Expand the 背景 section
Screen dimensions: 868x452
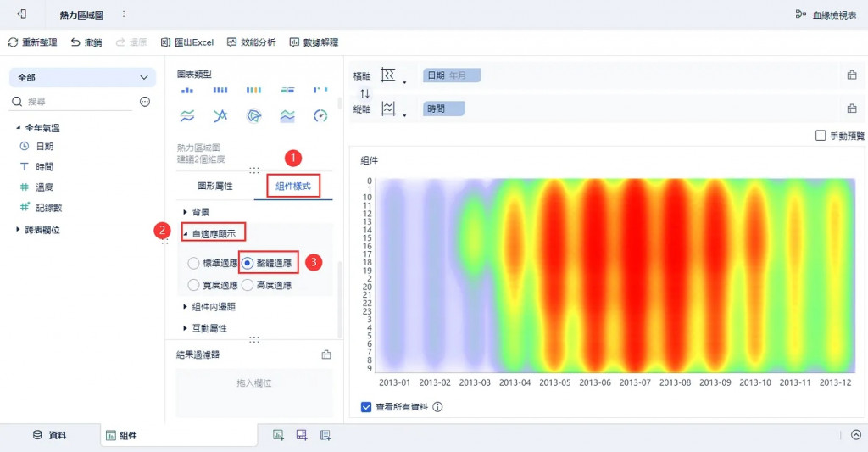click(186, 212)
